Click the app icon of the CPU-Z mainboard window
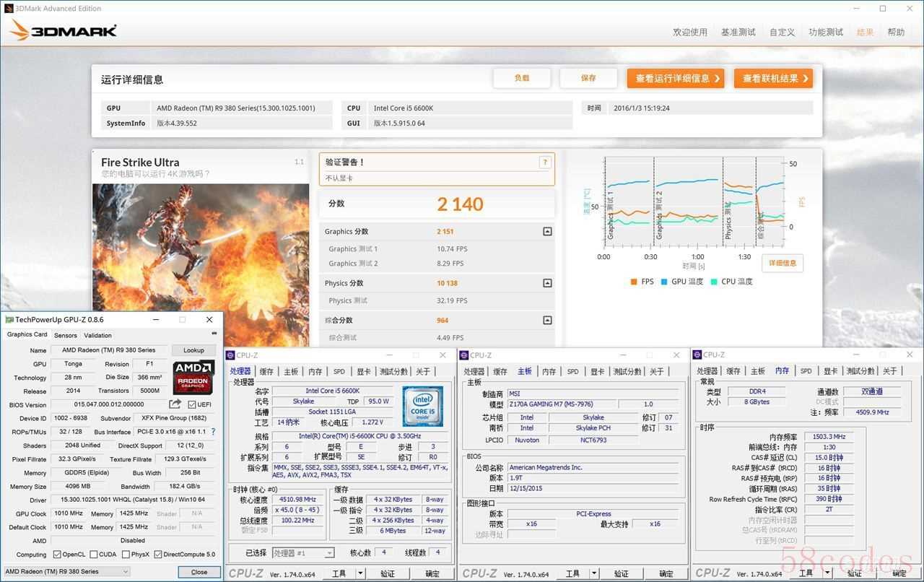Viewport: 924px width, 582px height. pyautogui.click(x=464, y=355)
